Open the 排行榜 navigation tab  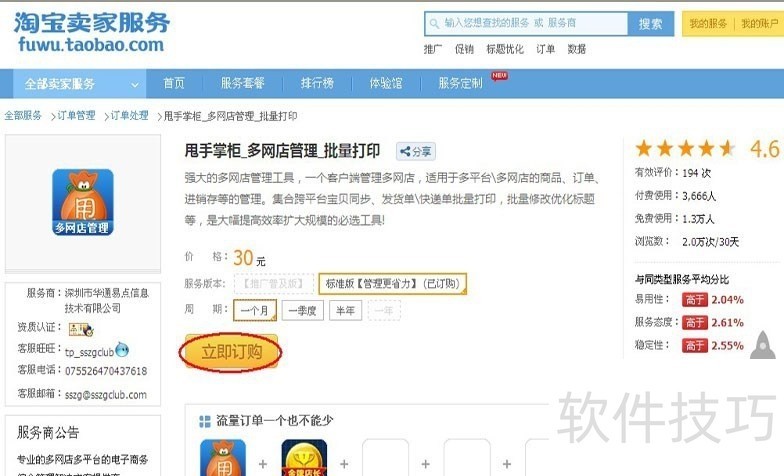(x=317, y=83)
